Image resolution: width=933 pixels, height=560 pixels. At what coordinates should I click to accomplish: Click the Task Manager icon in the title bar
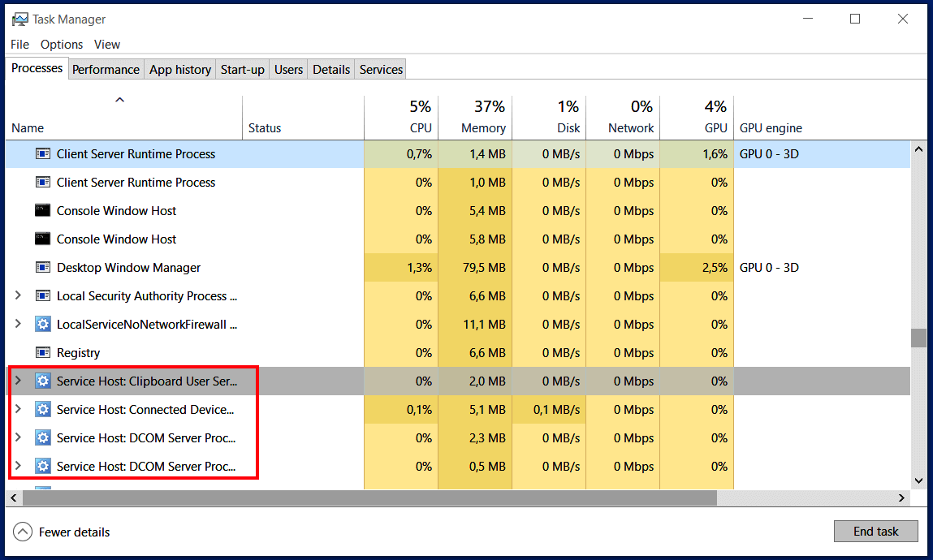[18, 18]
